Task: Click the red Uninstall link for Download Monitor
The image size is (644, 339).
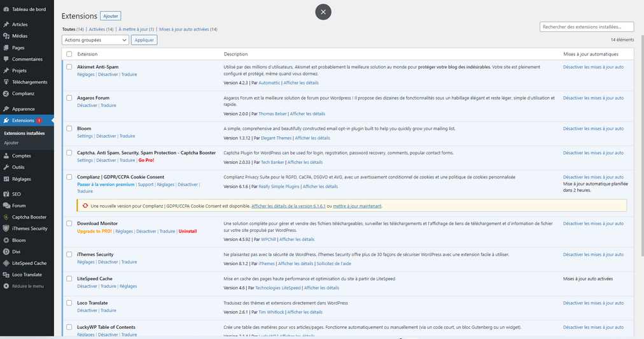Action: 188,231
